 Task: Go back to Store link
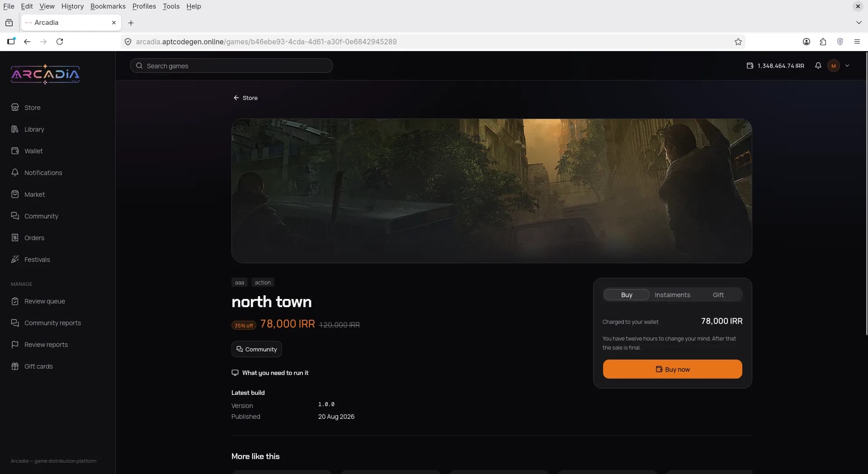click(245, 98)
